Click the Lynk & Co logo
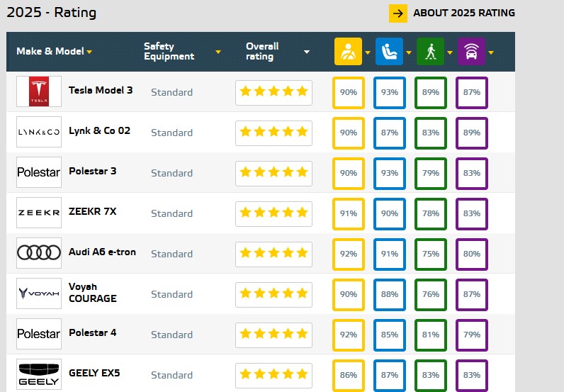564x392 pixels. [39, 132]
